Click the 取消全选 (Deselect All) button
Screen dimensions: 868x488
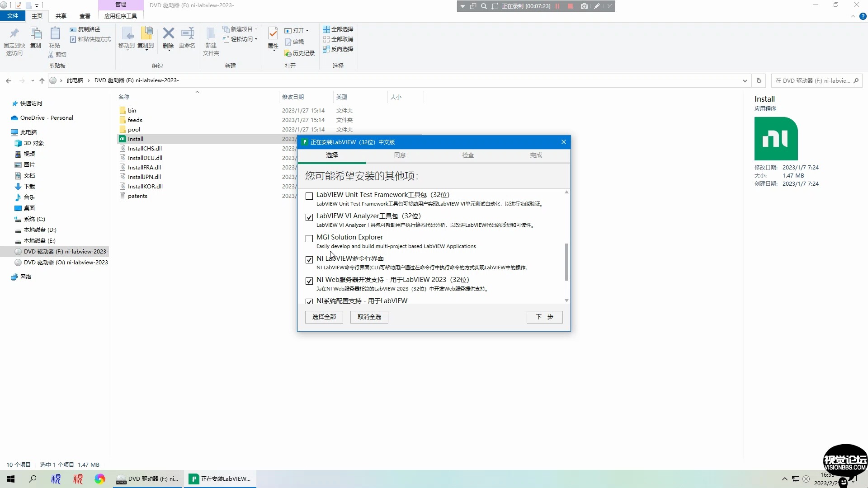pyautogui.click(x=369, y=317)
